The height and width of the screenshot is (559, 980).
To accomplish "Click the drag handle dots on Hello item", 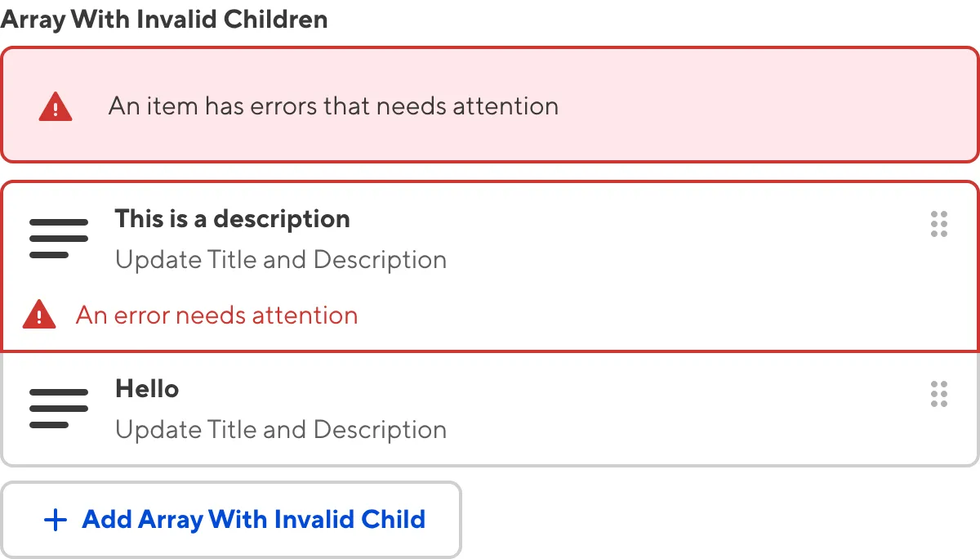I will coord(938,394).
